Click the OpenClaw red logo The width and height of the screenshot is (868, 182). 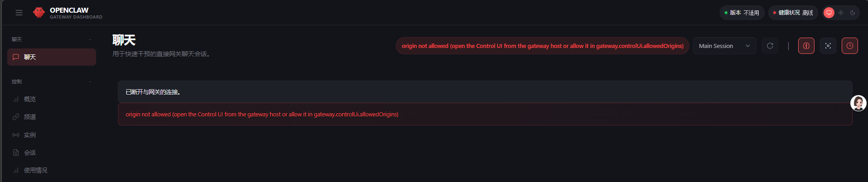tap(39, 13)
